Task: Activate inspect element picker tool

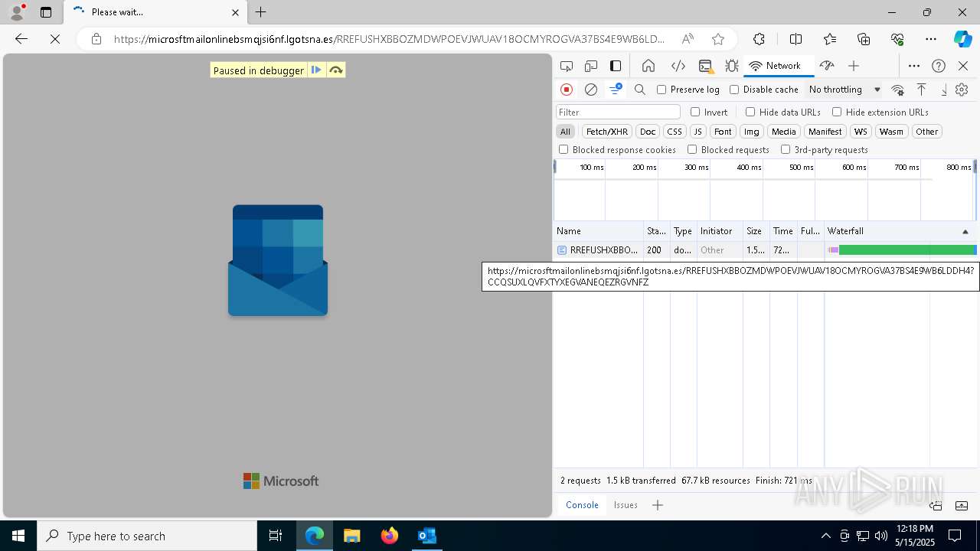Action: (x=567, y=66)
